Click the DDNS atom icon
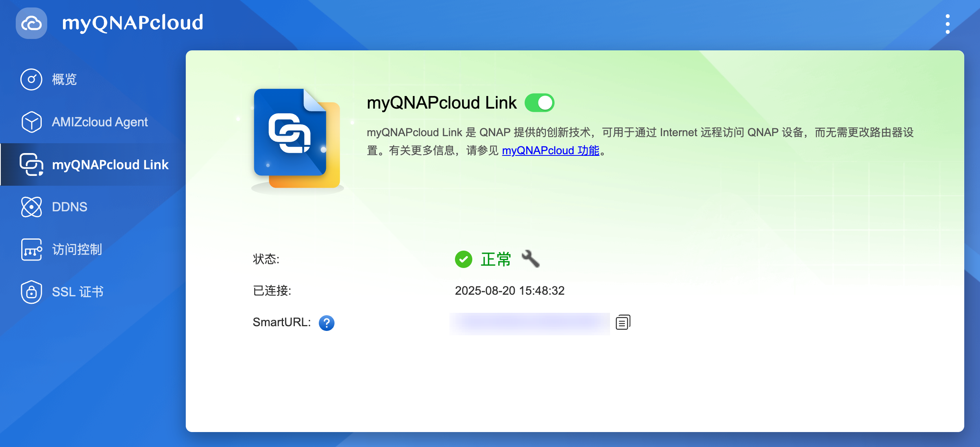This screenshot has height=447, width=980. click(x=31, y=207)
